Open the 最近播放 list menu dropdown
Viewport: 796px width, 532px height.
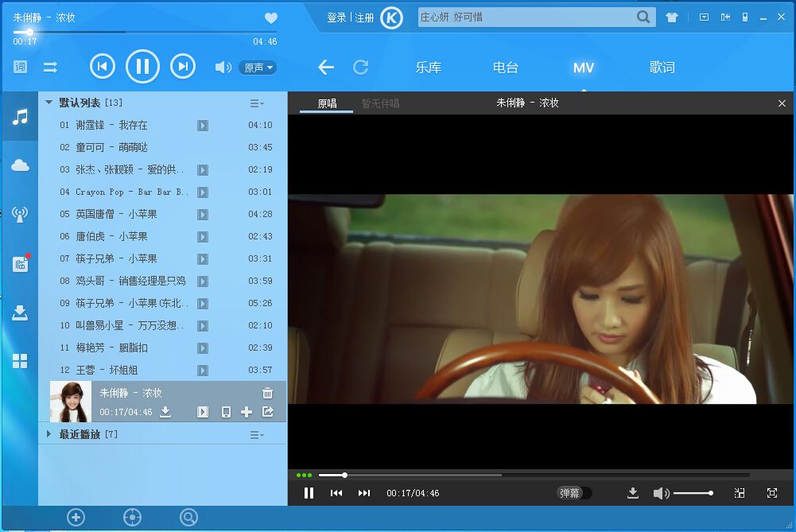[x=257, y=435]
